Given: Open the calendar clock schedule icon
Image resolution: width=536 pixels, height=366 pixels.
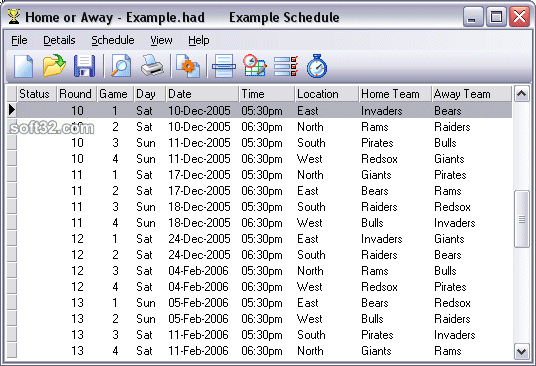Looking at the screenshot, I should click(255, 66).
